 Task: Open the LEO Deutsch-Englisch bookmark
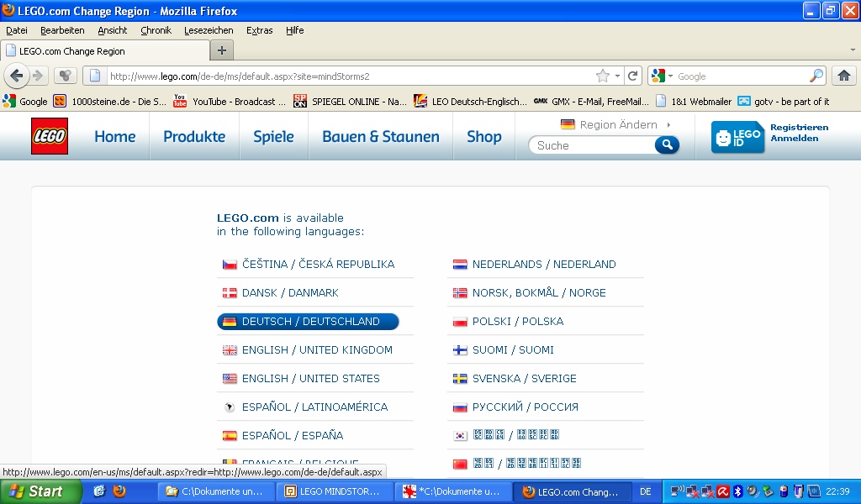(471, 102)
